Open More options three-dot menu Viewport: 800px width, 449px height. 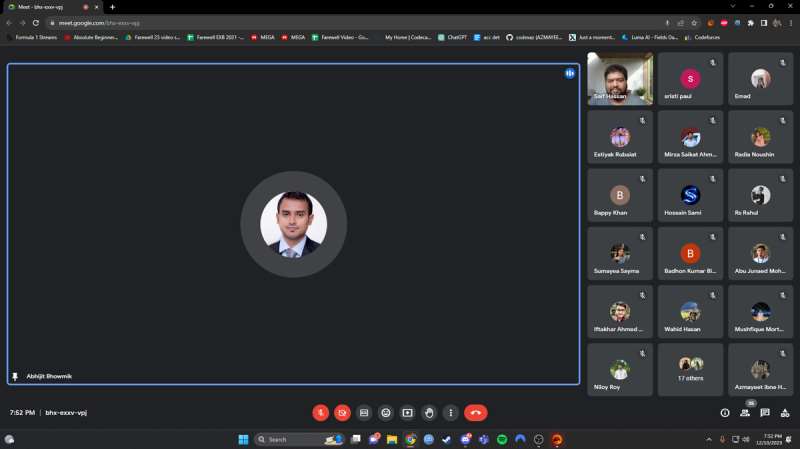coord(451,413)
